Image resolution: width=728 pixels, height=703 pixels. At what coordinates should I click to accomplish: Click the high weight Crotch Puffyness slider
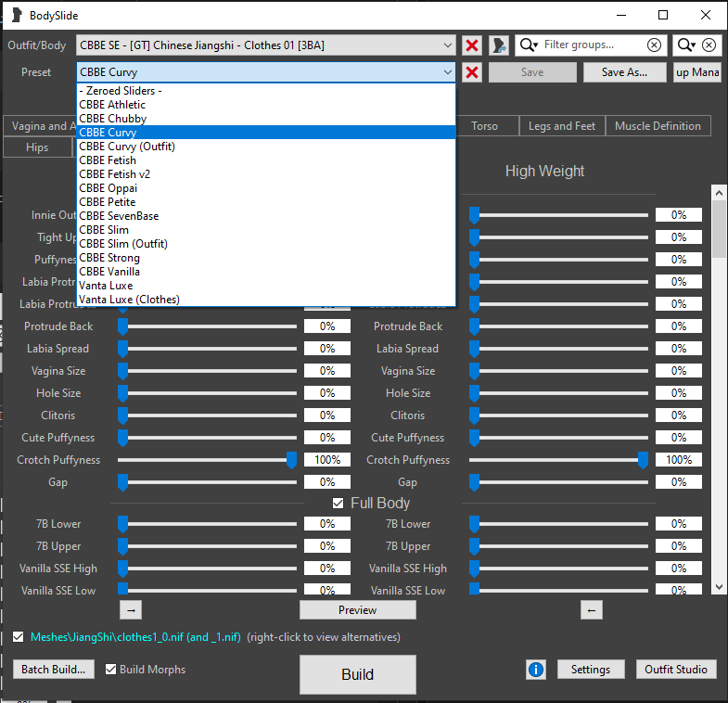click(558, 460)
